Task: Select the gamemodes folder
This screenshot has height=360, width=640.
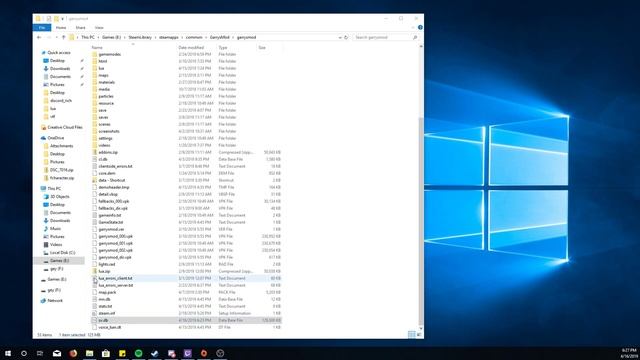Action: (x=109, y=54)
